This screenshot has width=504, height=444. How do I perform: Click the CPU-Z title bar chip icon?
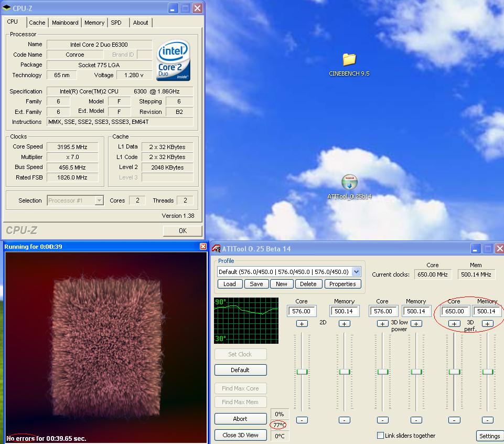[6, 8]
